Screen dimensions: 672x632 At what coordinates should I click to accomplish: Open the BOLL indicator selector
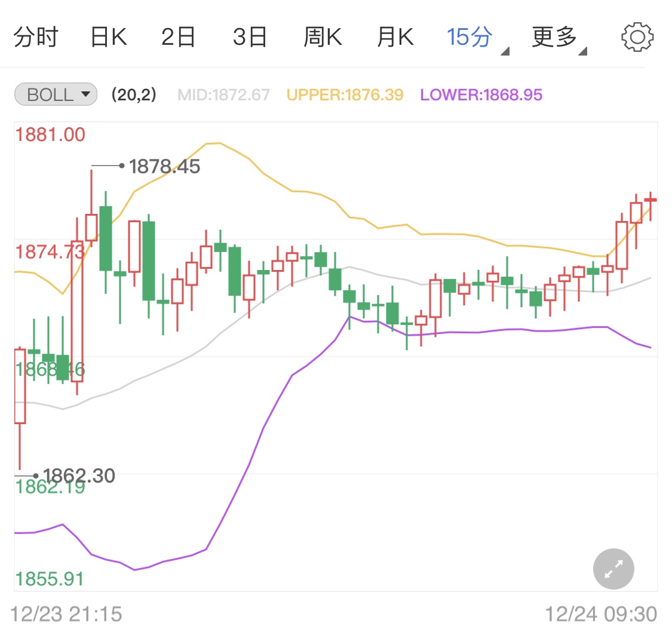coord(56,94)
